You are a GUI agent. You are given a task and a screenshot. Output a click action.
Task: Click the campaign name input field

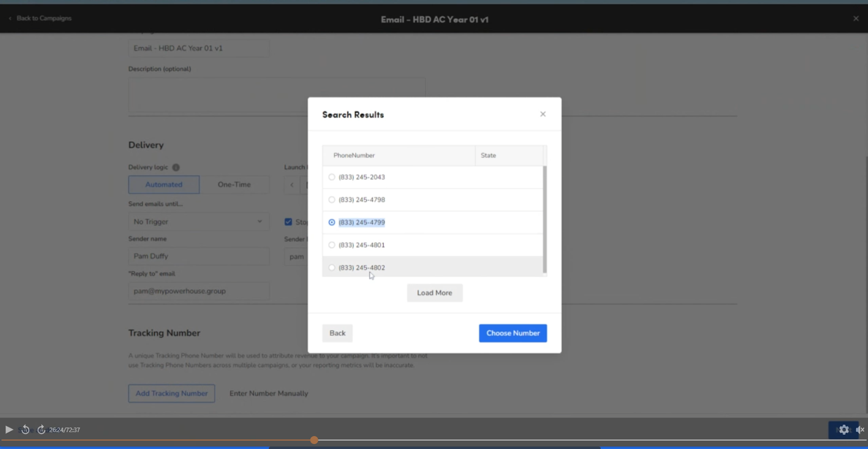tap(199, 48)
